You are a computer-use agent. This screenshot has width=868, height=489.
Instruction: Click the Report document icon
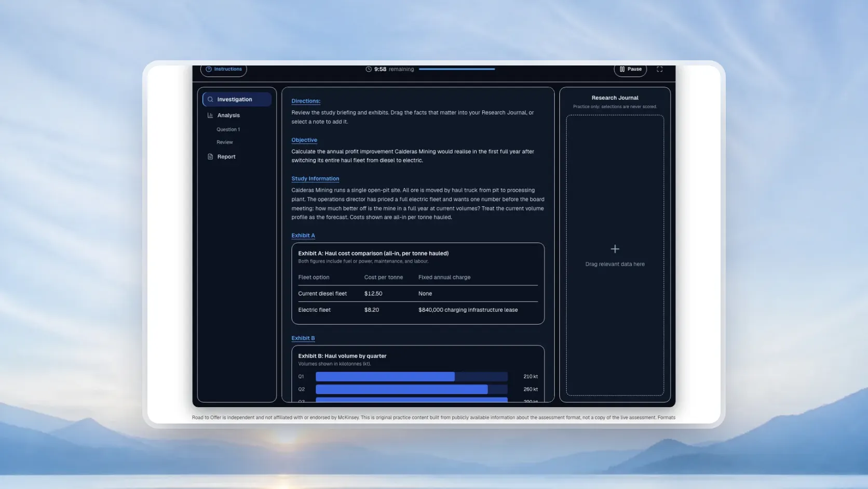(x=210, y=157)
